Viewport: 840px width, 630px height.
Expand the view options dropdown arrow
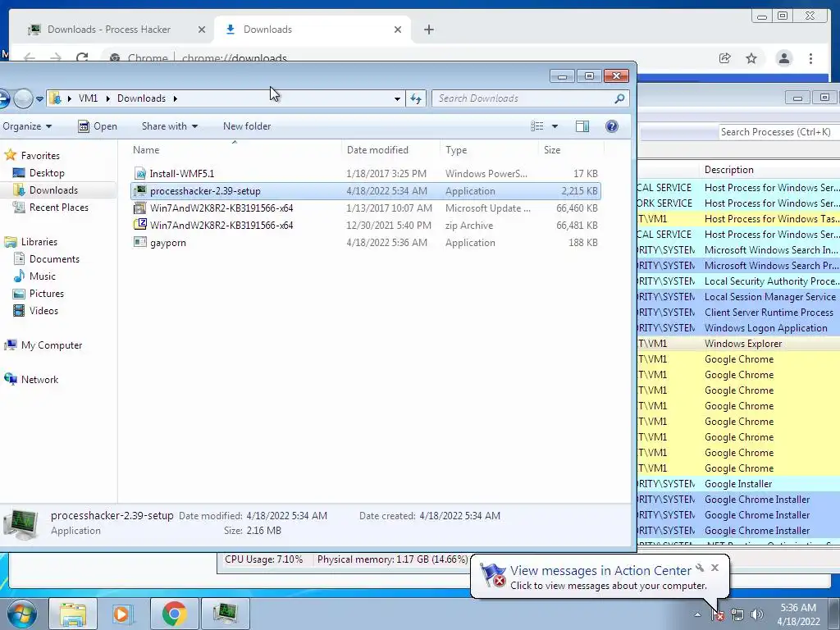[x=555, y=126]
